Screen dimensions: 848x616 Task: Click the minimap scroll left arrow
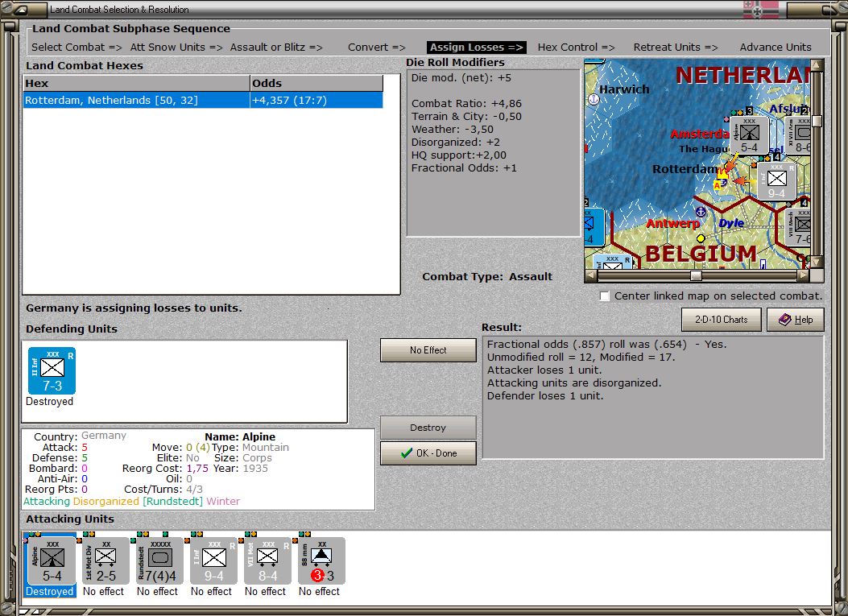click(x=591, y=276)
